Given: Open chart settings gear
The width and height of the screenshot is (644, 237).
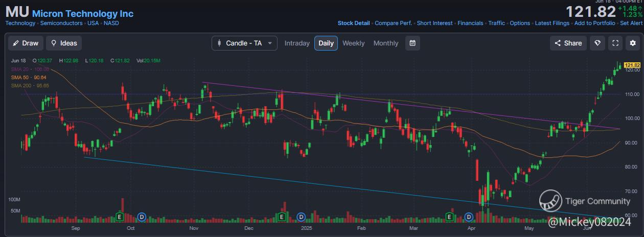Looking at the screenshot, I should (x=633, y=43).
